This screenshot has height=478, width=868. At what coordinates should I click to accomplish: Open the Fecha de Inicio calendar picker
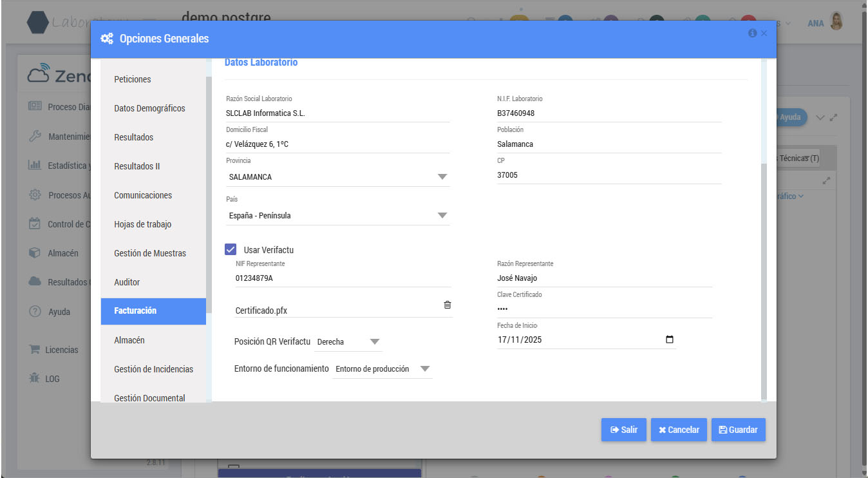point(670,339)
